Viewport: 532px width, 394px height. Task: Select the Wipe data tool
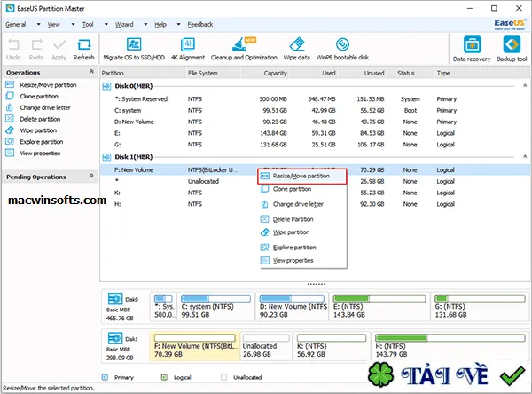297,44
